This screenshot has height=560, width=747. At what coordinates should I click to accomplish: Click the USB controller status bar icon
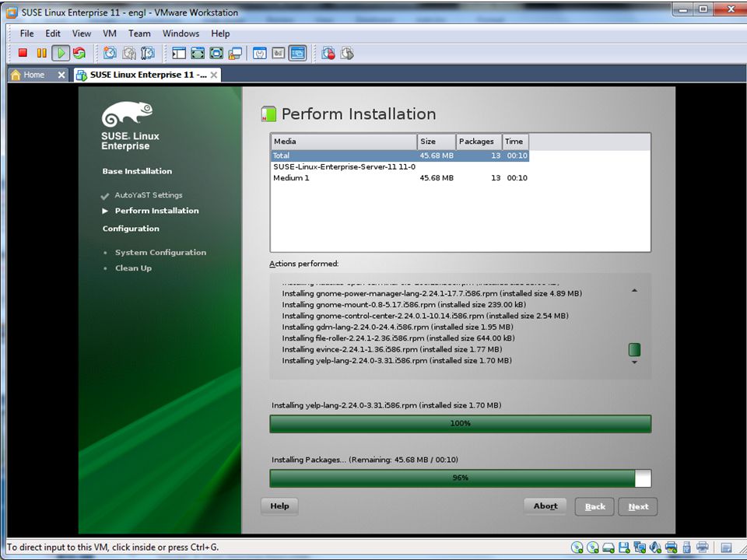click(x=686, y=547)
